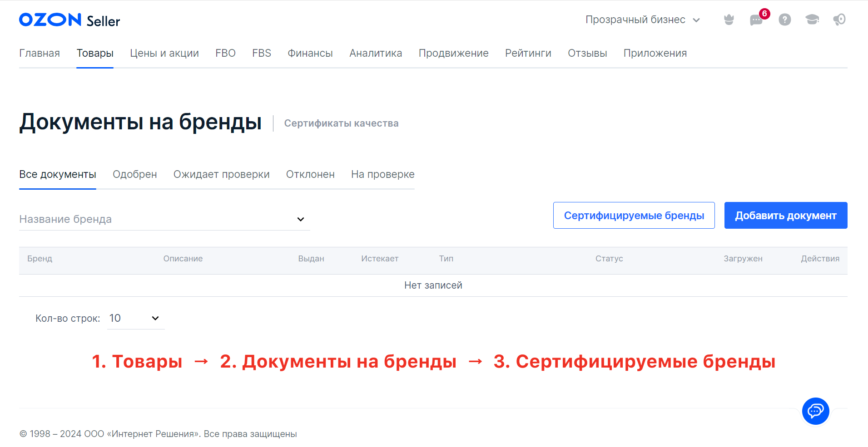Click the Истекает column header
868x447 pixels.
click(380, 259)
